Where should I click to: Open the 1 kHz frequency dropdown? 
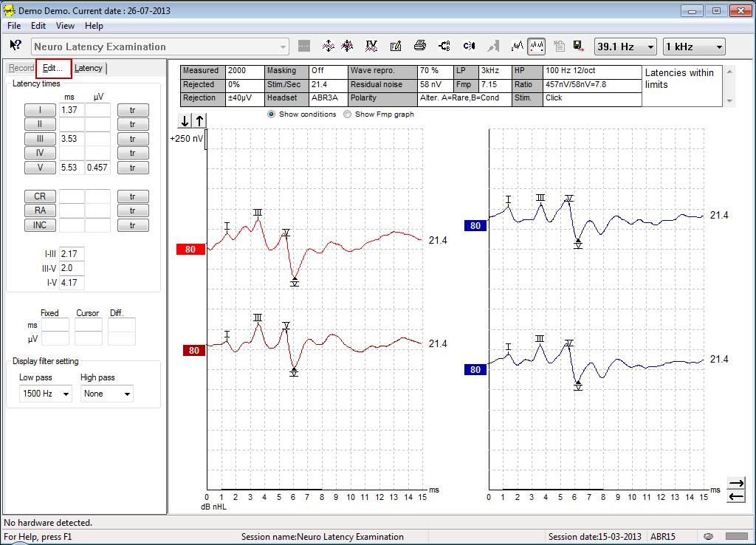pyautogui.click(x=694, y=47)
